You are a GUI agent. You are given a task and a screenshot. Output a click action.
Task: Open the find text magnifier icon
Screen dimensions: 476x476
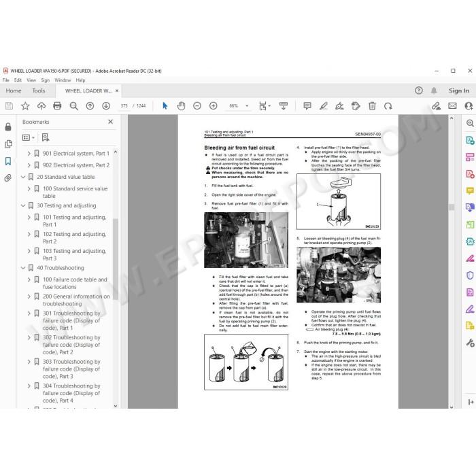pyautogui.click(x=73, y=105)
